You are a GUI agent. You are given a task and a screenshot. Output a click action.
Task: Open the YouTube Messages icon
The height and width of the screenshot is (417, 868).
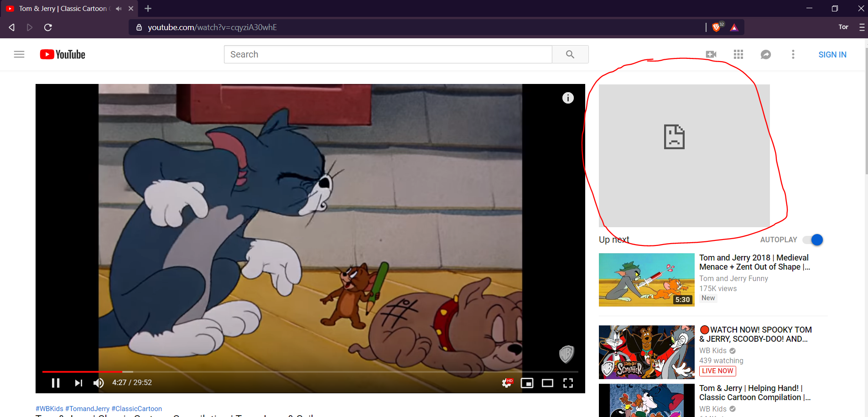point(765,54)
